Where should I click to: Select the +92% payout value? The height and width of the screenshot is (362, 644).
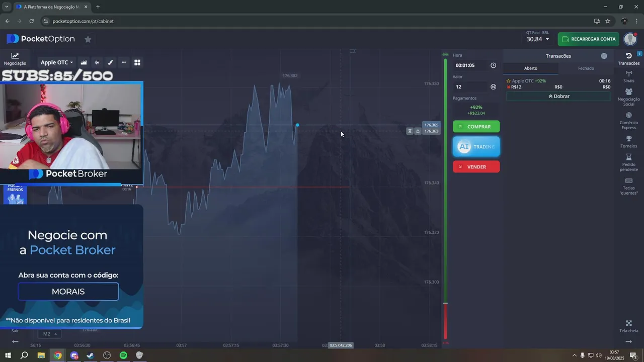coord(476,107)
